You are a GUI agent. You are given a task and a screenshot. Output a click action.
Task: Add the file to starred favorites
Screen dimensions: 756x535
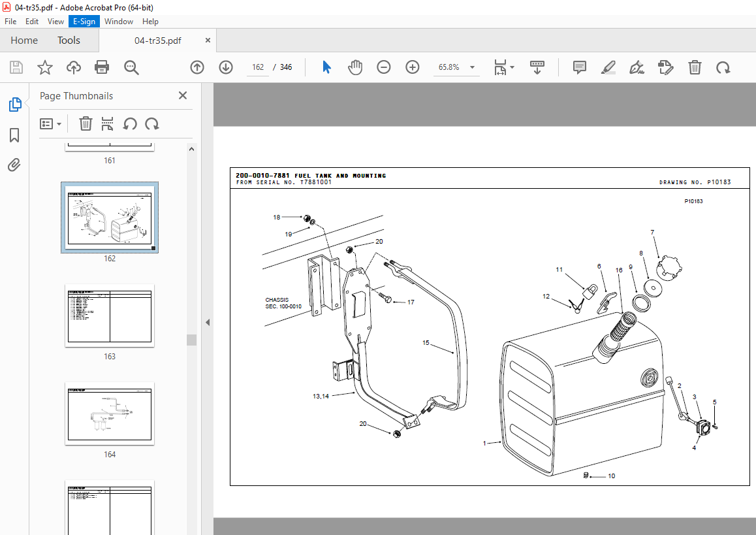45,67
